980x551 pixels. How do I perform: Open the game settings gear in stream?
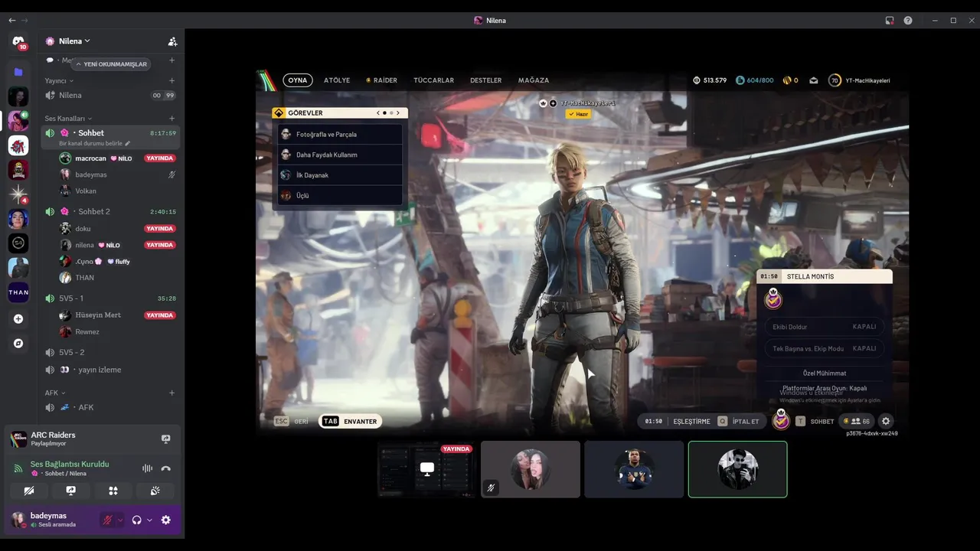click(886, 421)
